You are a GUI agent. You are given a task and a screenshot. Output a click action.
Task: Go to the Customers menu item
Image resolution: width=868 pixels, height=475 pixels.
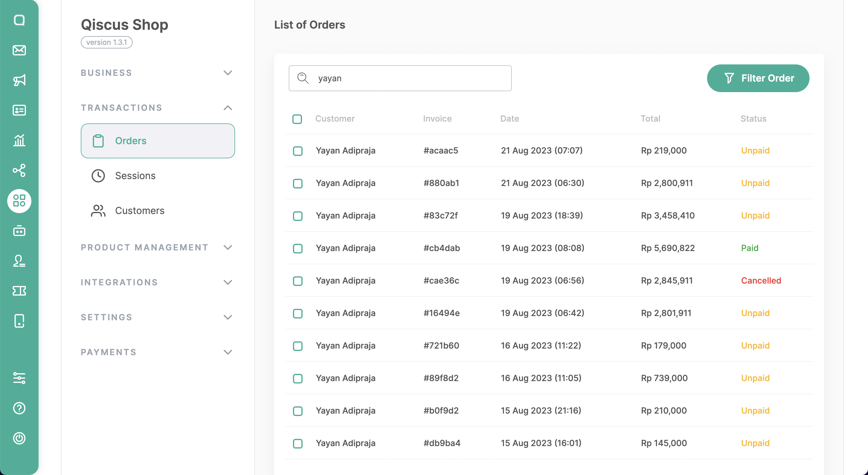click(140, 211)
